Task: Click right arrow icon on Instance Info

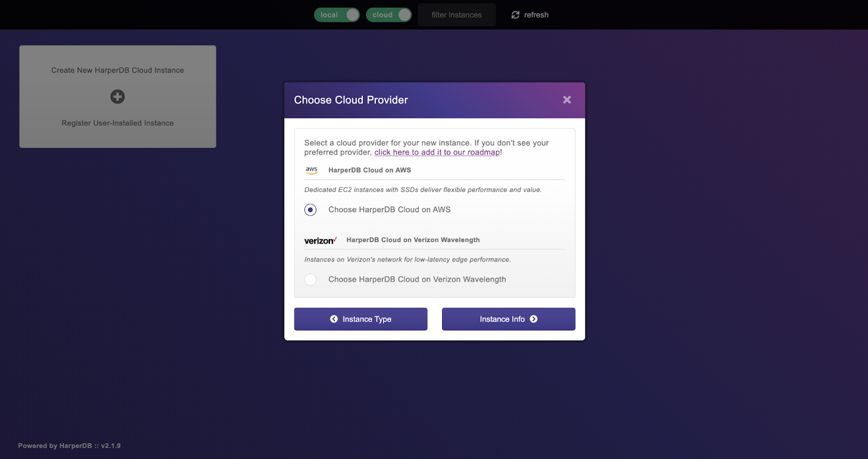Action: tap(534, 319)
